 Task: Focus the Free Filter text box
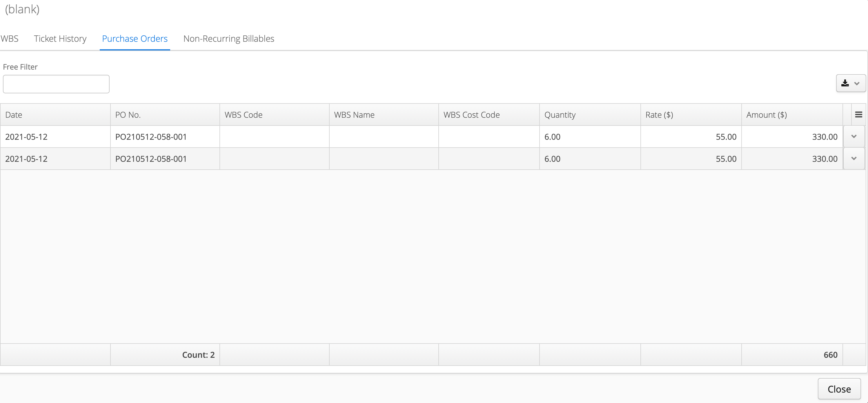pos(56,84)
